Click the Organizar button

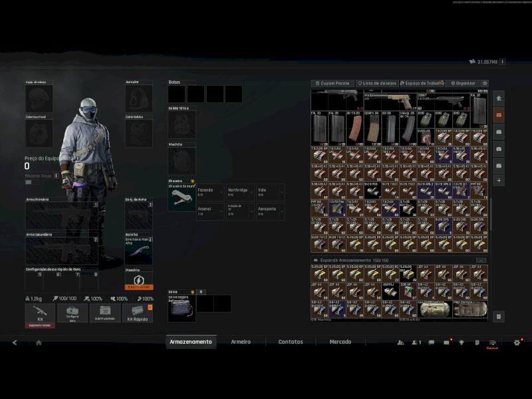[463, 83]
